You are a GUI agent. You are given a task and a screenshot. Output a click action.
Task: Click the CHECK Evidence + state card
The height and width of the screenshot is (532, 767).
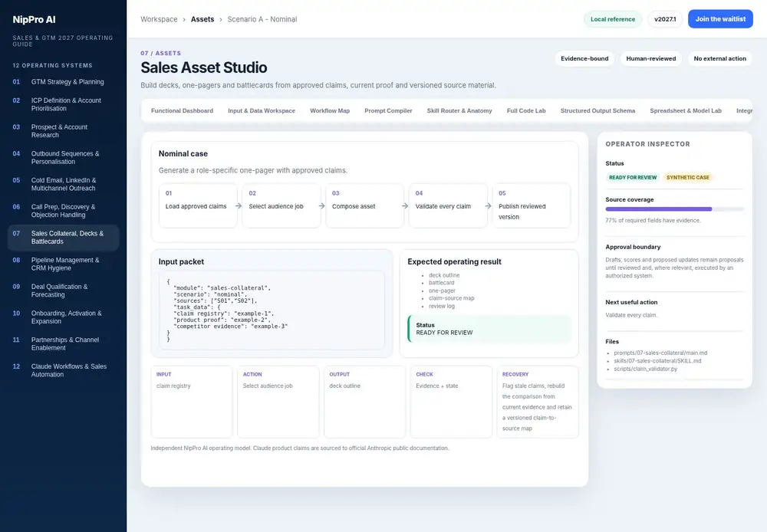(452, 402)
